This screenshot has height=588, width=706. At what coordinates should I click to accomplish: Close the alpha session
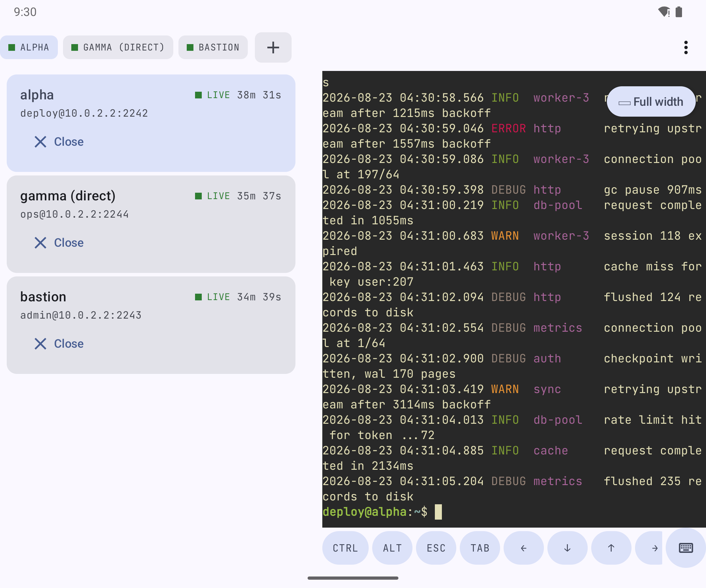tap(59, 142)
